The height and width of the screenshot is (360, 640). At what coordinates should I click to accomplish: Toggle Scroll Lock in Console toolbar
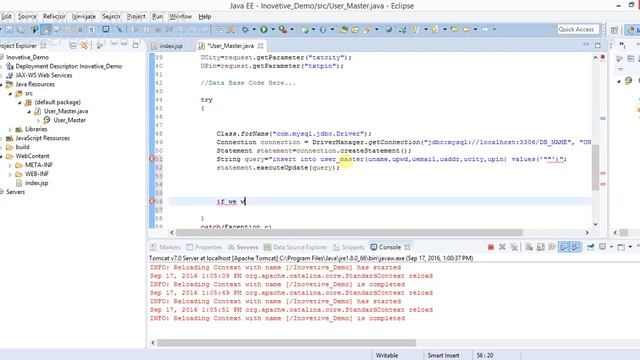[540, 247]
